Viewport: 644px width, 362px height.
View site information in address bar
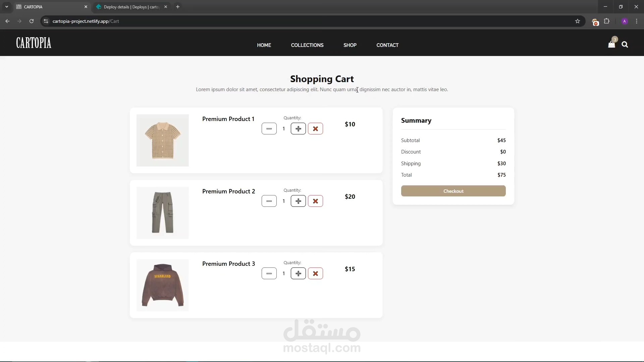[46, 21]
